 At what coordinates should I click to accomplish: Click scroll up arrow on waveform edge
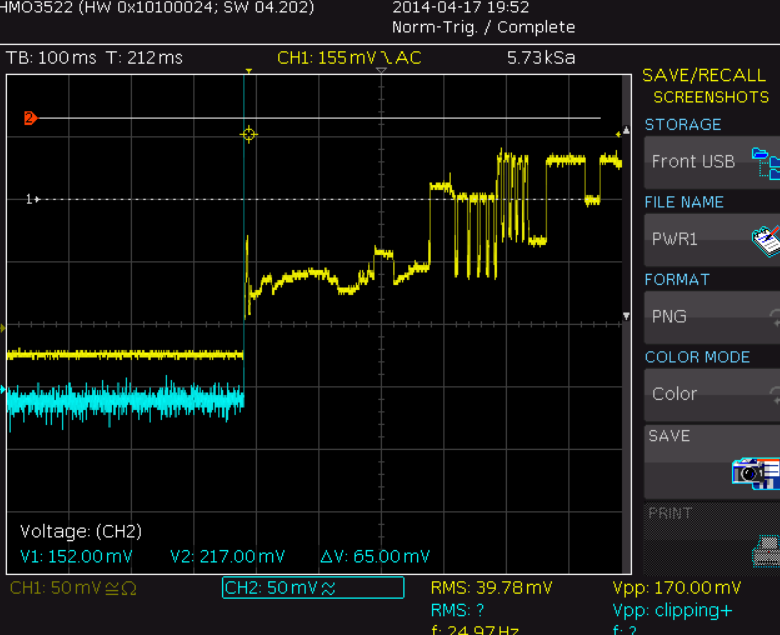[x=626, y=130]
